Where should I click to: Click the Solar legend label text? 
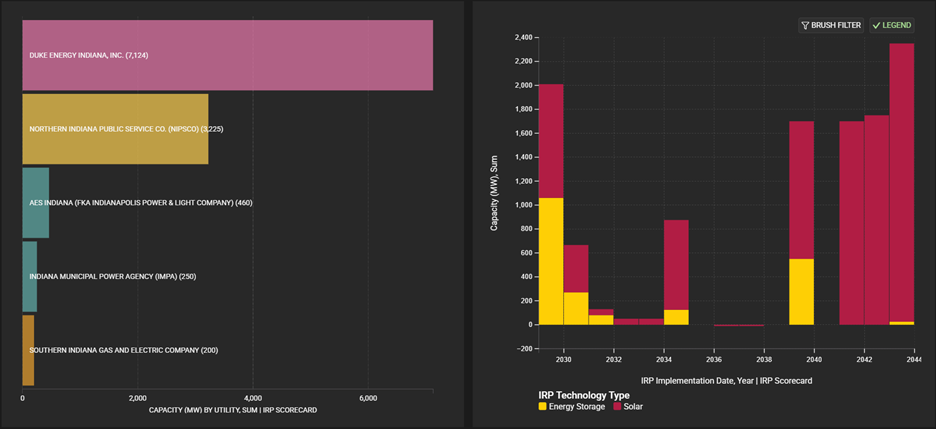[637, 407]
